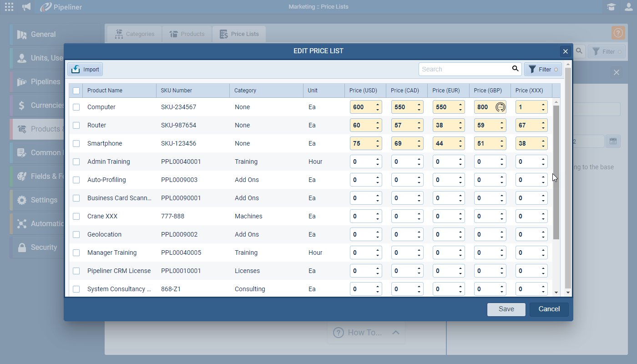Click the Search input field in dialog
The image size is (637, 364).
(464, 69)
